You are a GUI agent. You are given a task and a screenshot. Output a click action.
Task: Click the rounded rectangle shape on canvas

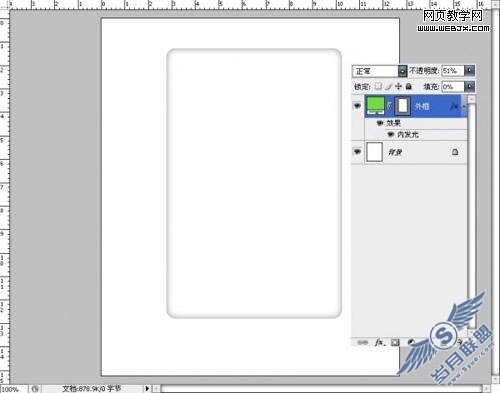pyautogui.click(x=254, y=183)
